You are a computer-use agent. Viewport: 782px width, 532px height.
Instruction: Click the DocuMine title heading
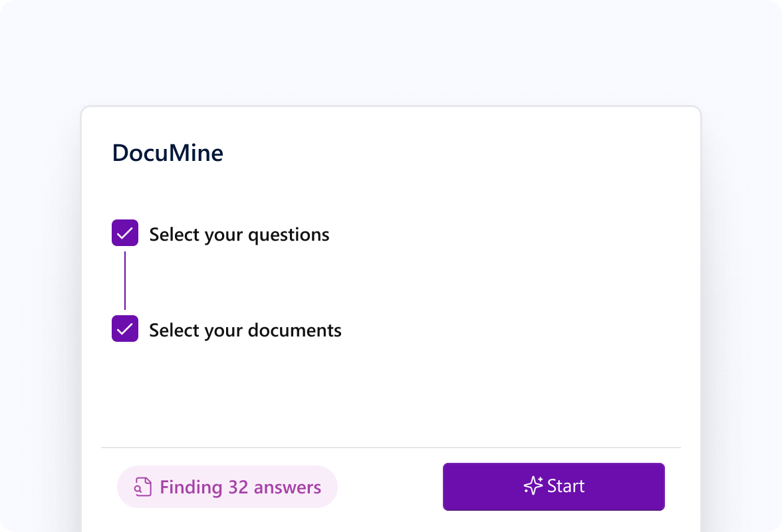[168, 153]
